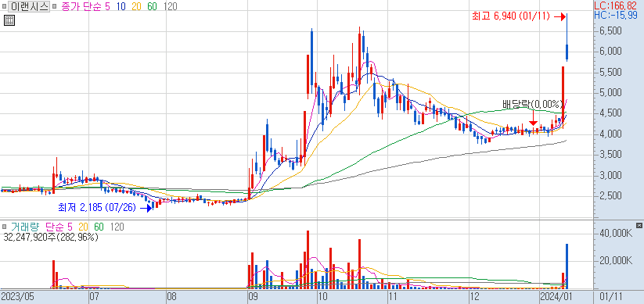
Task: Select the volume 60-day average label
Action: pos(99,227)
